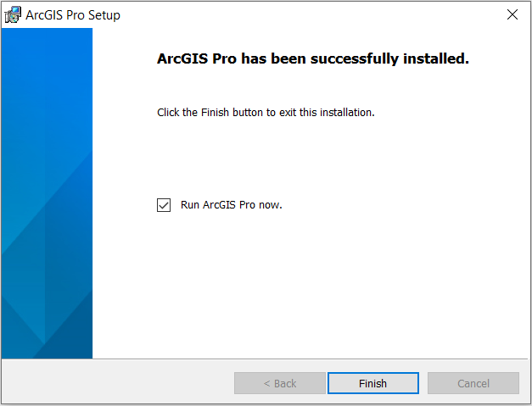The height and width of the screenshot is (406, 532).
Task: Click the 'Run ArcGIS Pro now.' label
Action: coord(232,205)
